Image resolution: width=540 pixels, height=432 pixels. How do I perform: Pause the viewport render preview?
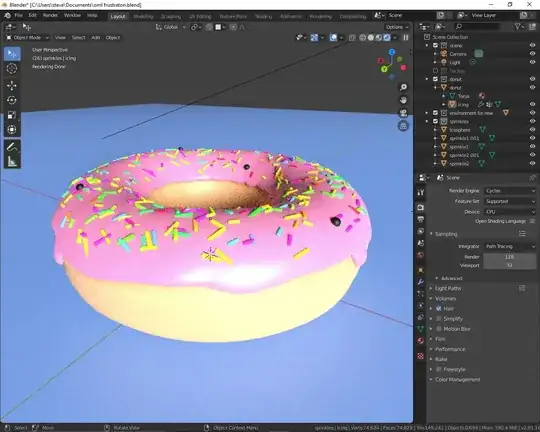406,38
